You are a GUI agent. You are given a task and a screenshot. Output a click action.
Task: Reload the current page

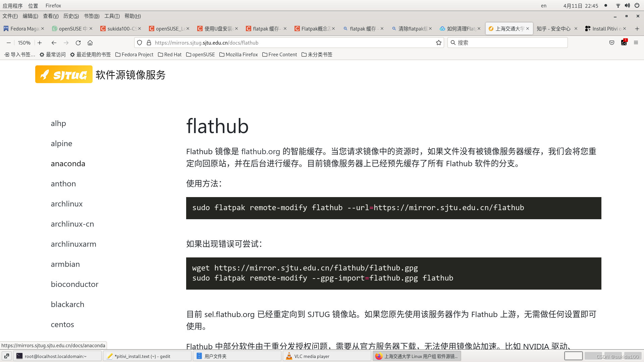78,43
